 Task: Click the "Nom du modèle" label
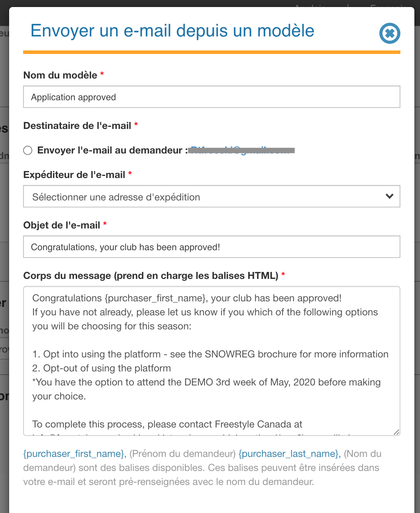pyautogui.click(x=60, y=75)
